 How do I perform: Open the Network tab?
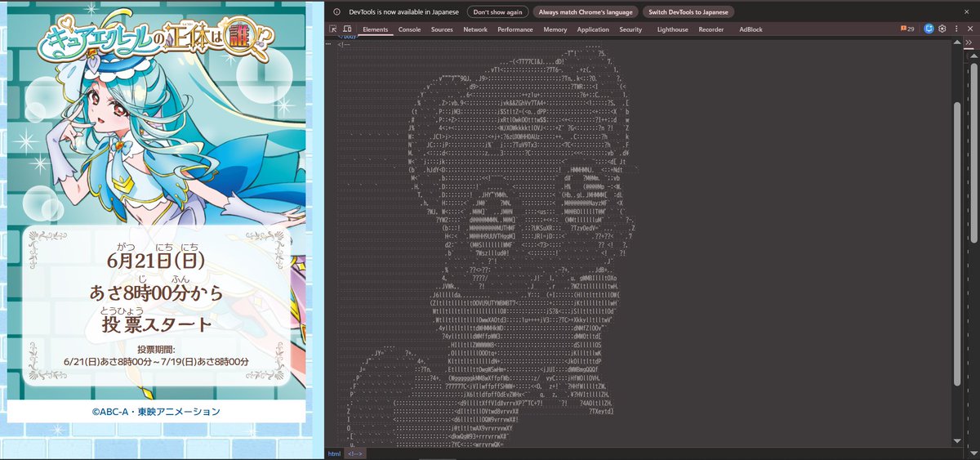click(475, 29)
